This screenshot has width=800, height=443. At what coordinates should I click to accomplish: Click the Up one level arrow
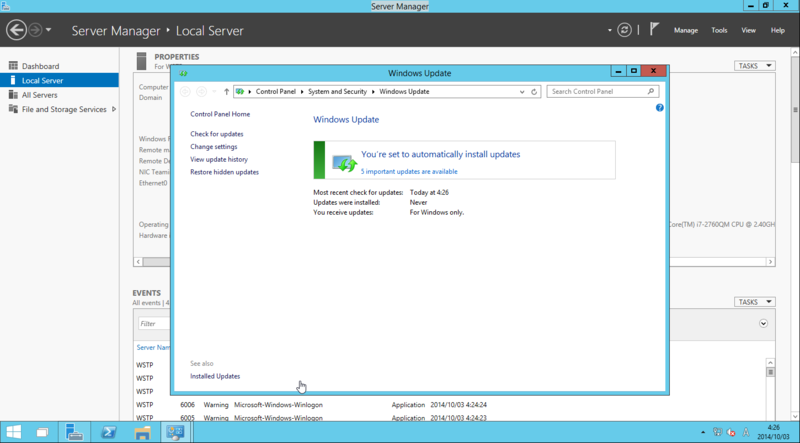click(227, 92)
